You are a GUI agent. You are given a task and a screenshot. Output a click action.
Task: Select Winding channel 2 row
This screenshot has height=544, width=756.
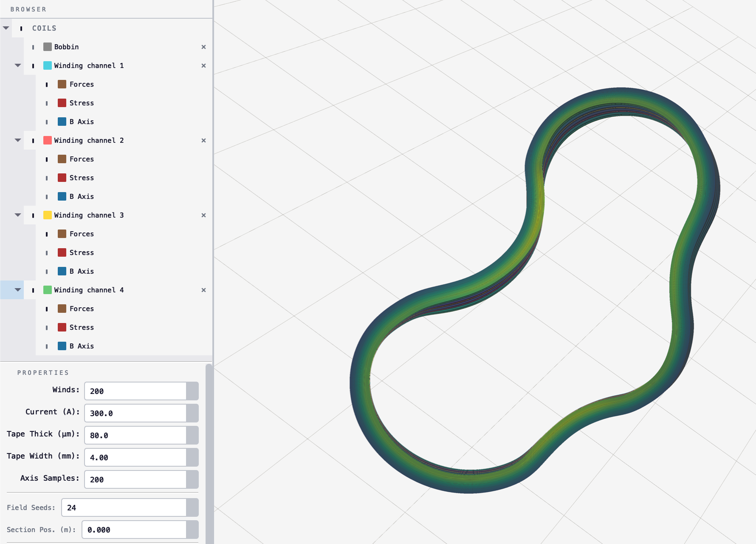[118, 140]
